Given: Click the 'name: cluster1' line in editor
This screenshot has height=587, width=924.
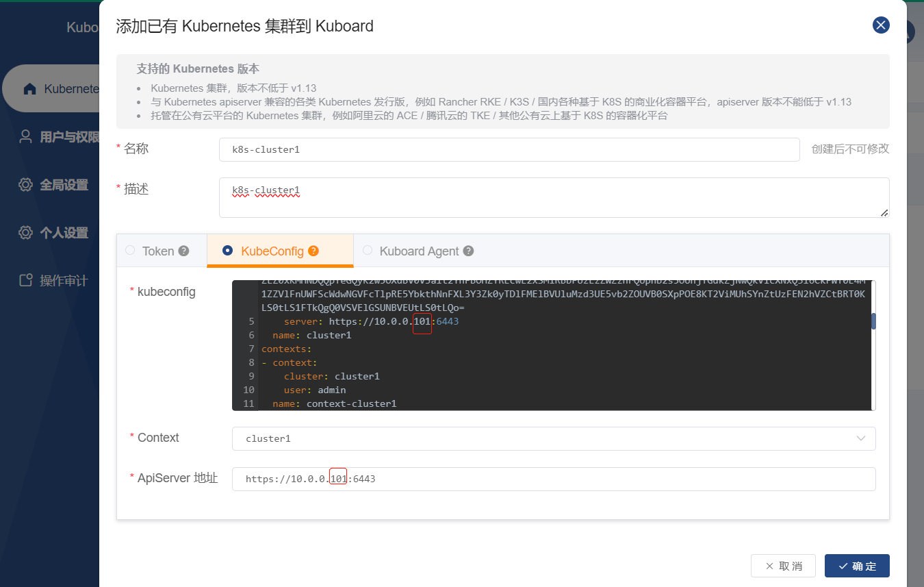Looking at the screenshot, I should 311,335.
